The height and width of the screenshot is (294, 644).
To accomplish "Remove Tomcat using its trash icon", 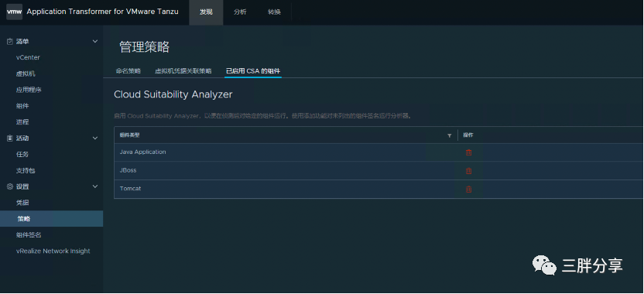I will (468, 190).
